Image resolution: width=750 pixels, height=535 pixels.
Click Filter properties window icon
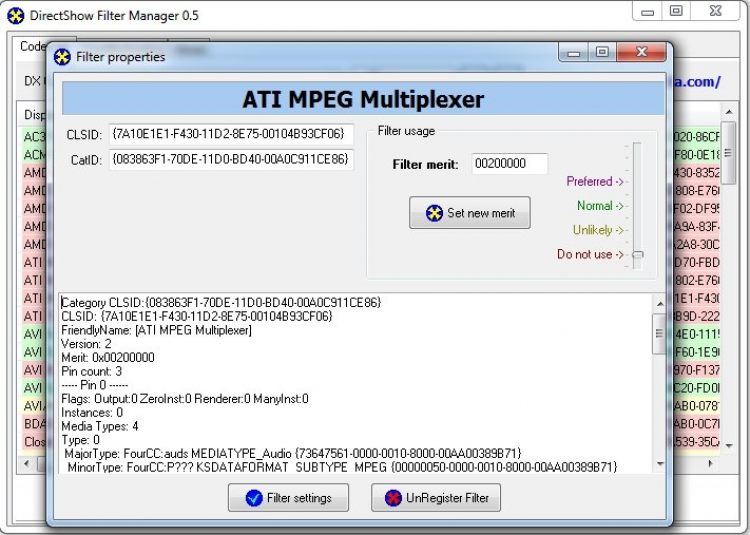click(62, 57)
